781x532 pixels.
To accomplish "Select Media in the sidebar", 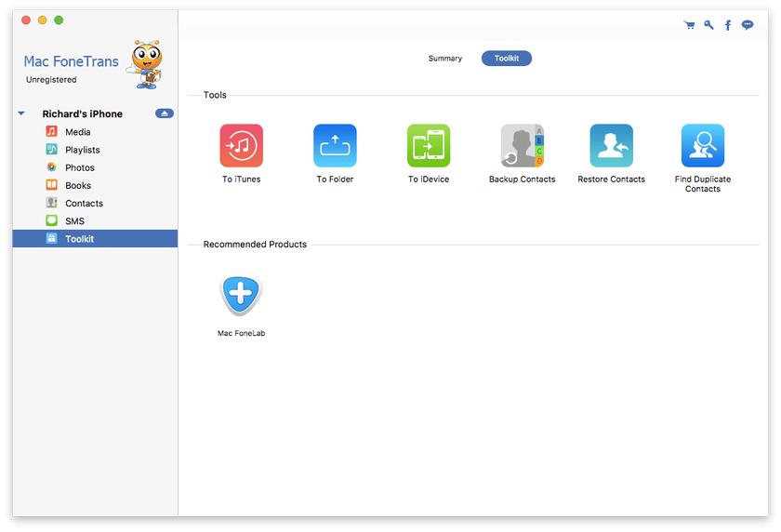I will tap(95, 131).
